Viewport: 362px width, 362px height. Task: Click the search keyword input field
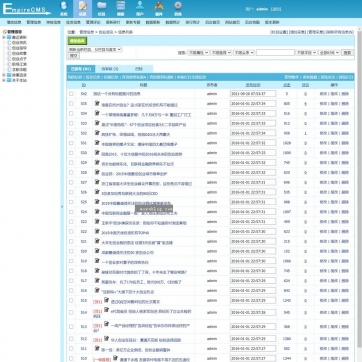tap(275, 53)
